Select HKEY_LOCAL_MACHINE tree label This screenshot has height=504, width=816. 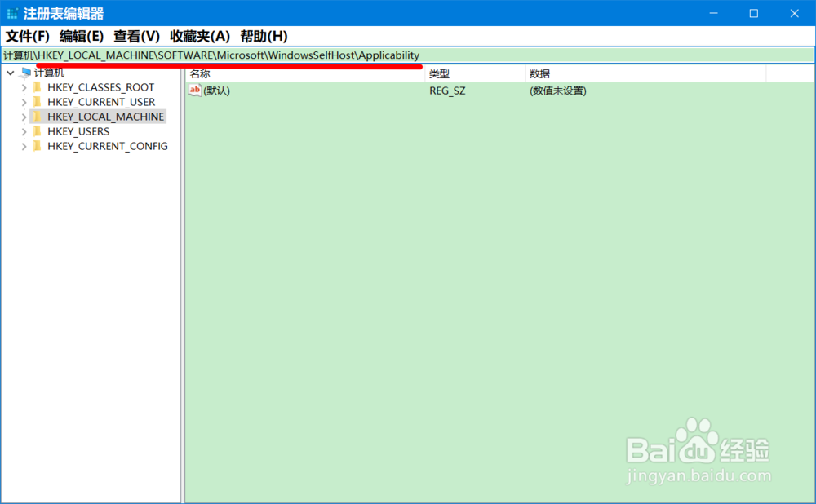tap(105, 117)
